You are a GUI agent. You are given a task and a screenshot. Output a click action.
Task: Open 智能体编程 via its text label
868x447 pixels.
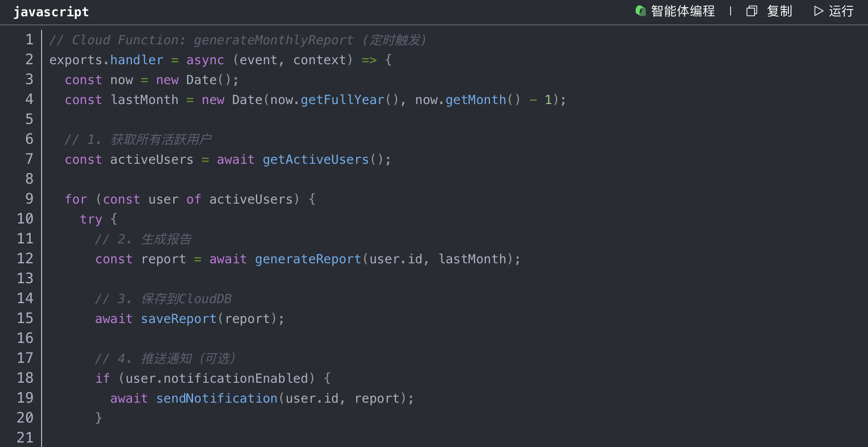point(683,11)
